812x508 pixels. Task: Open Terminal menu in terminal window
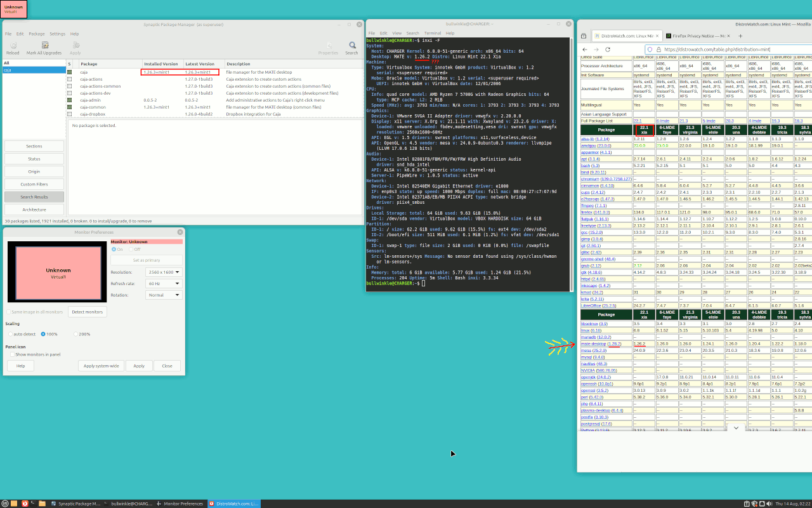433,33
